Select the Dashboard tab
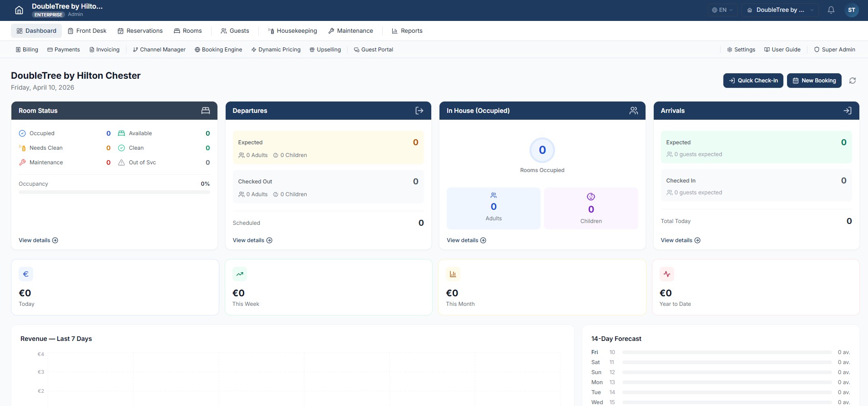Viewport: 868px width, 406px height. tap(36, 31)
